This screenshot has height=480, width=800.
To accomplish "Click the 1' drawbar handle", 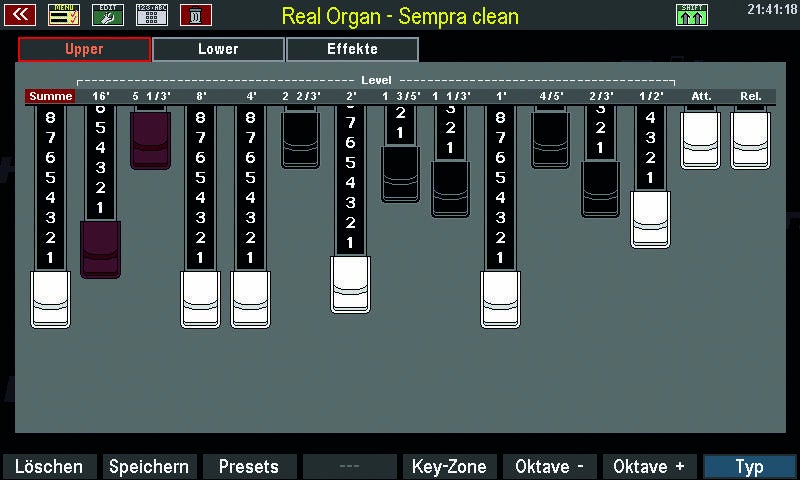I will [501, 299].
